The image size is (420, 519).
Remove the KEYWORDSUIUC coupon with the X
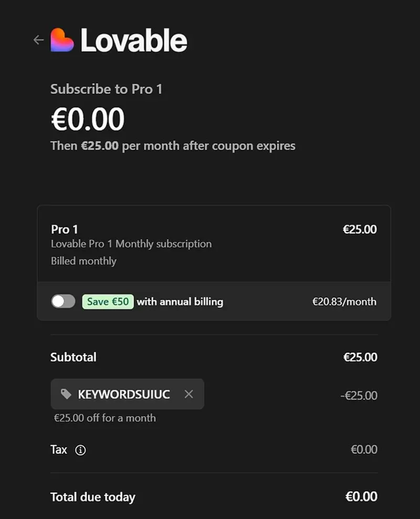(x=189, y=394)
